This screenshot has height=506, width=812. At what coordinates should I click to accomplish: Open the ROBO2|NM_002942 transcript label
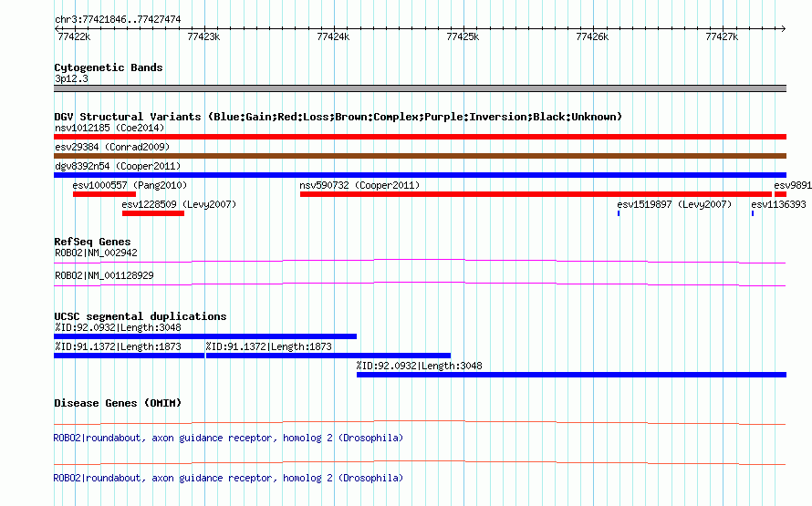(97, 253)
